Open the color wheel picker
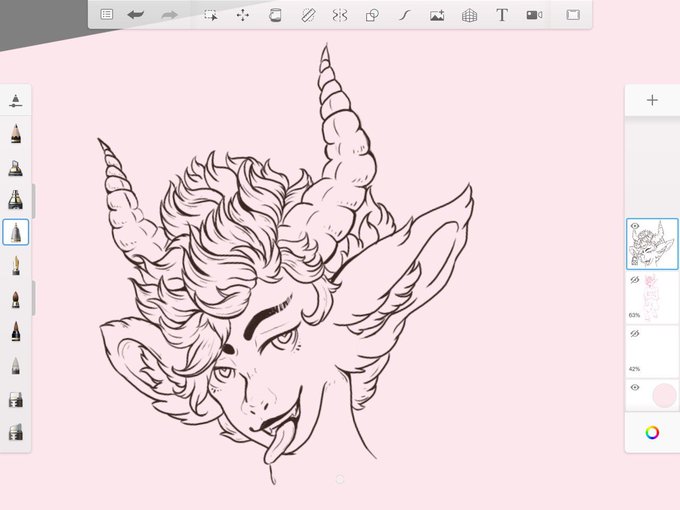This screenshot has width=680, height=510. click(x=652, y=432)
